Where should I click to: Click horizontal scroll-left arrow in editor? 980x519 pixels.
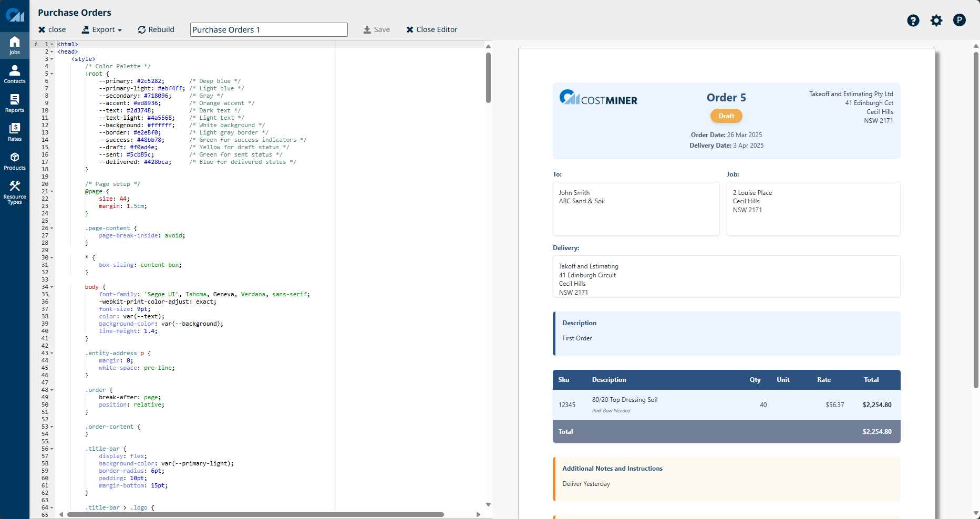61,514
